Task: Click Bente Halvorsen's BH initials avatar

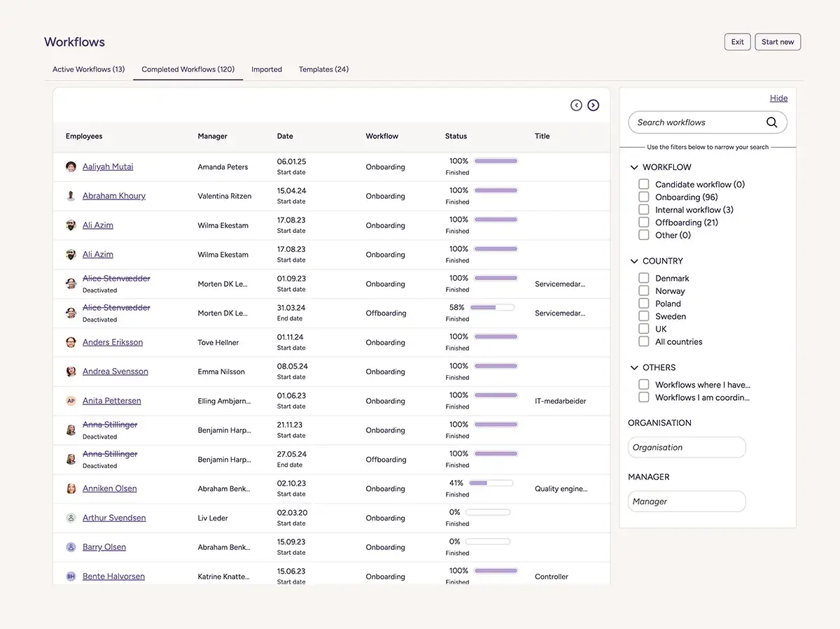Action: point(71,576)
